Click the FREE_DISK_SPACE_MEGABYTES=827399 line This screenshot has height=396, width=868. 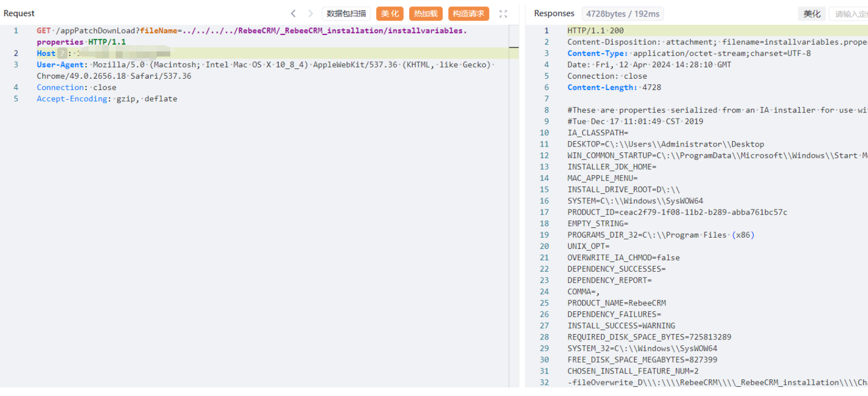point(642,359)
